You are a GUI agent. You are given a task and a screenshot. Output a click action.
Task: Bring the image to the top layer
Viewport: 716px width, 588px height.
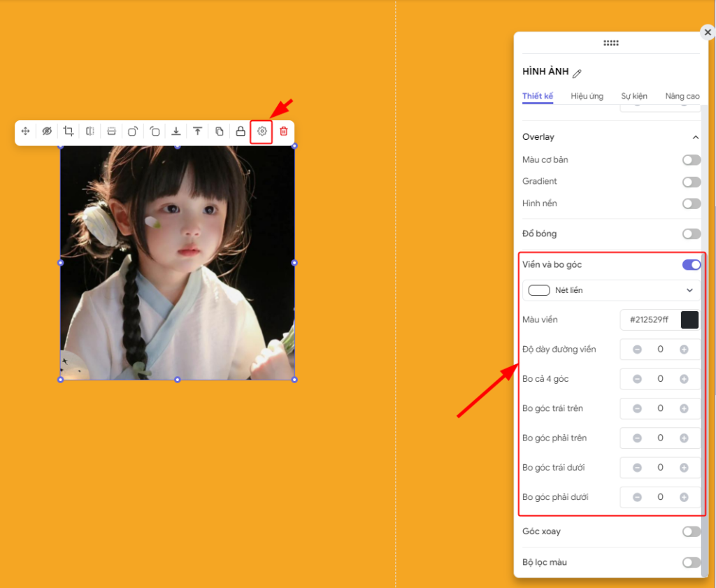coord(197,131)
